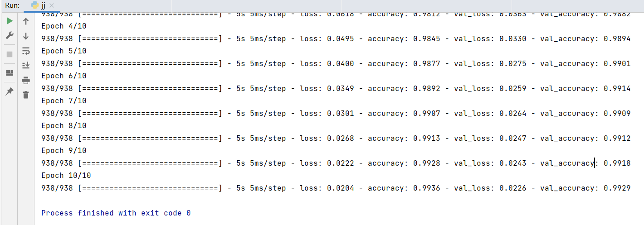This screenshot has width=644, height=225.
Task: Close the jj run tab
Action: 52,6
